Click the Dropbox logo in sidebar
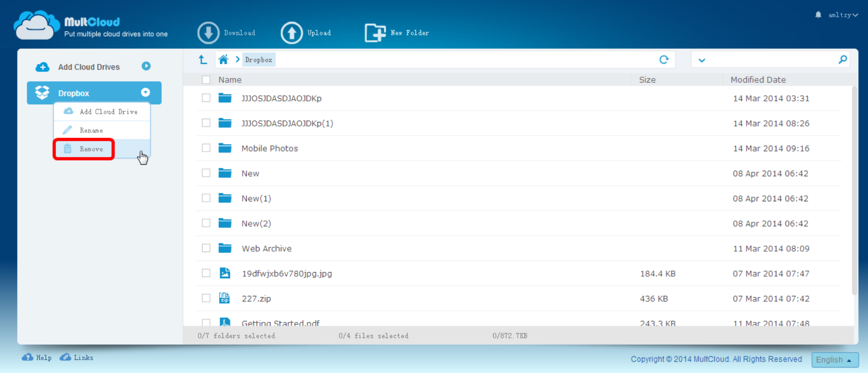Image resolution: width=868 pixels, height=373 pixels. click(42, 93)
